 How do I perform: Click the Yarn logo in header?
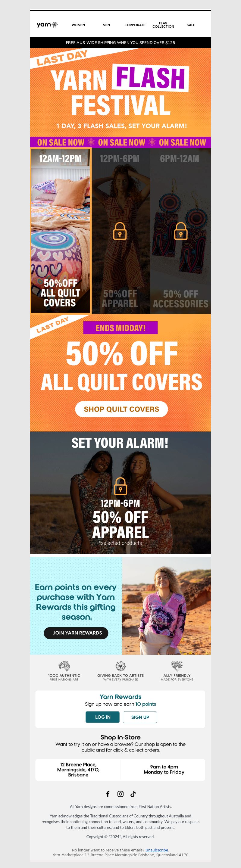[47, 25]
